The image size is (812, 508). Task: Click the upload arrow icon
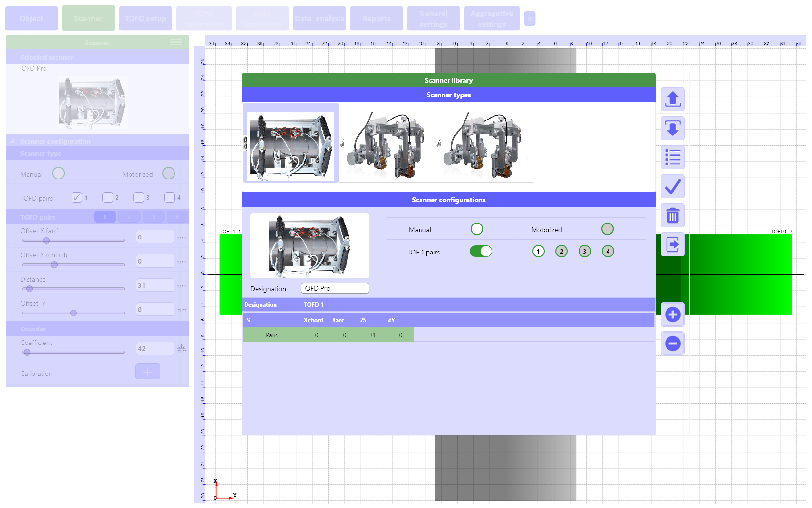[672, 100]
